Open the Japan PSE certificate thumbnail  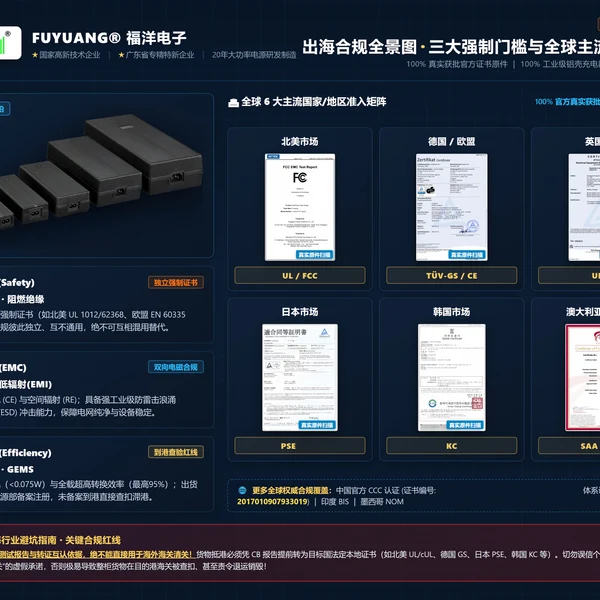(x=300, y=377)
